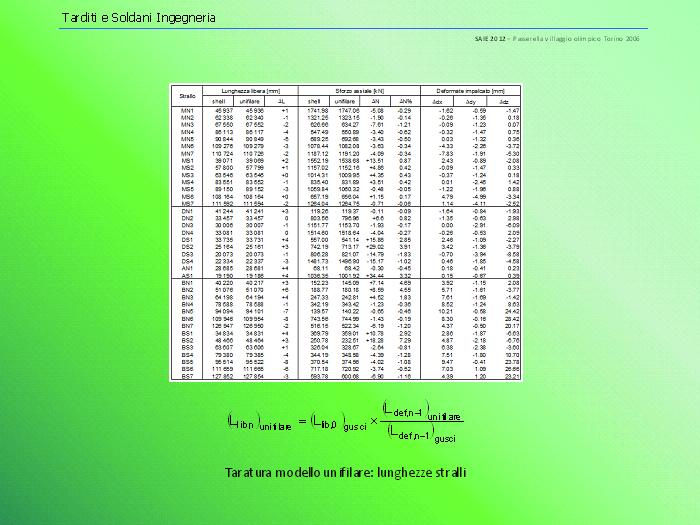Select the BN7 row label

click(x=187, y=326)
